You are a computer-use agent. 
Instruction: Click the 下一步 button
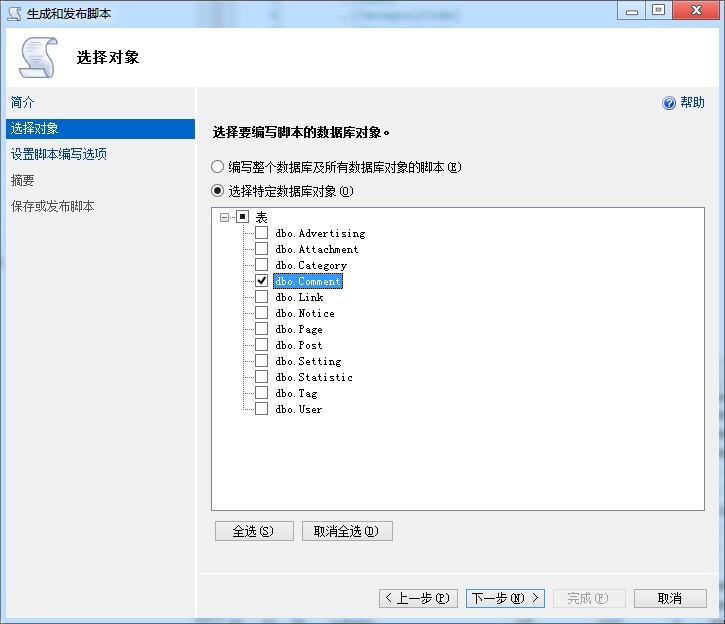[505, 598]
